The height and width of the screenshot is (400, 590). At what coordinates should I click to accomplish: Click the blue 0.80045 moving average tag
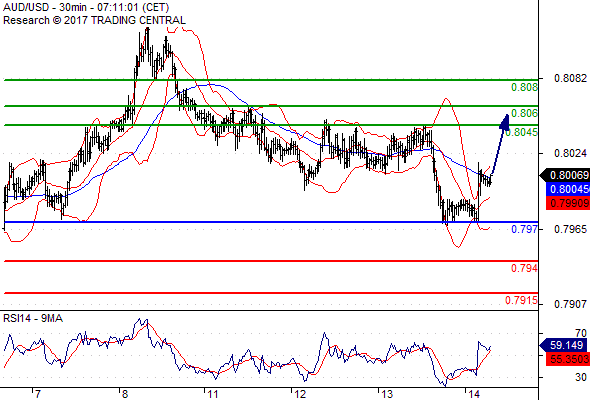pyautogui.click(x=568, y=189)
